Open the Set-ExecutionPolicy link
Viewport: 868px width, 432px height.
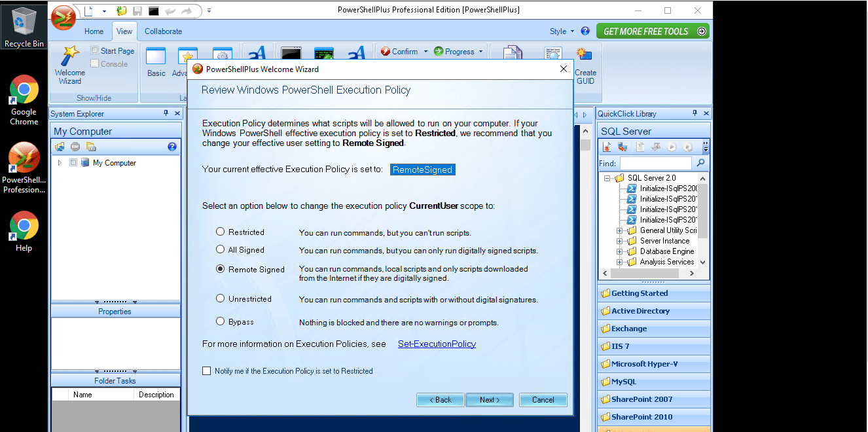click(437, 344)
